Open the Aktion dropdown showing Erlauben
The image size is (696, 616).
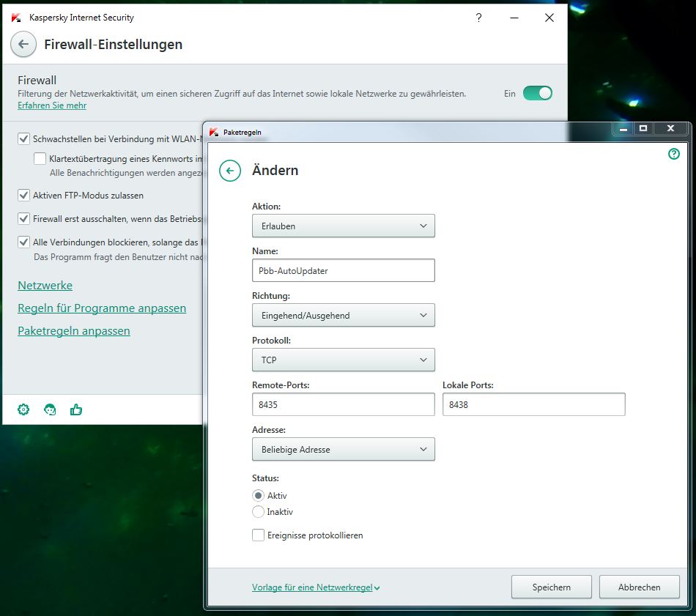pos(343,226)
